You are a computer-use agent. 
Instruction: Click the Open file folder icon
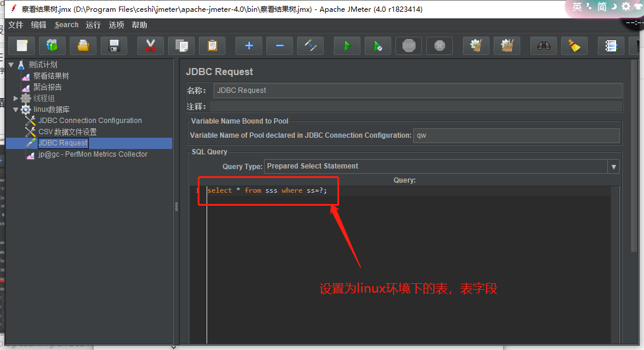pyautogui.click(x=83, y=46)
